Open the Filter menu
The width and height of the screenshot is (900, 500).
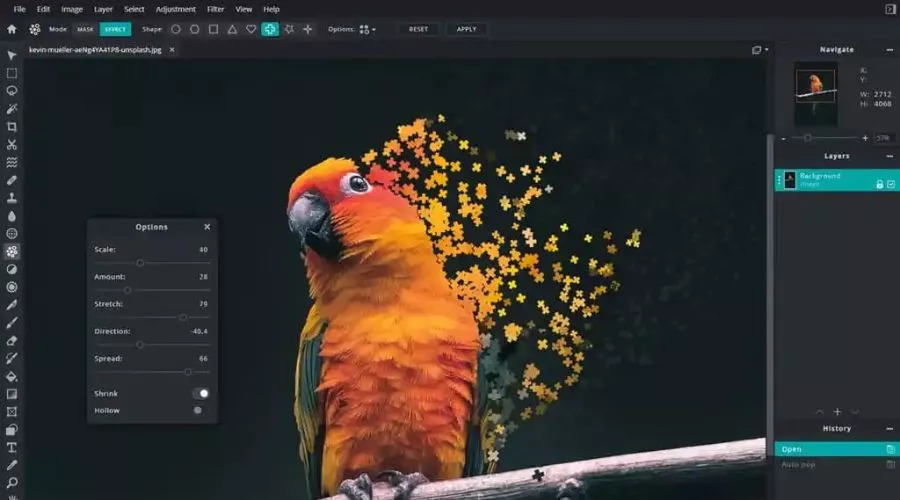(216, 9)
